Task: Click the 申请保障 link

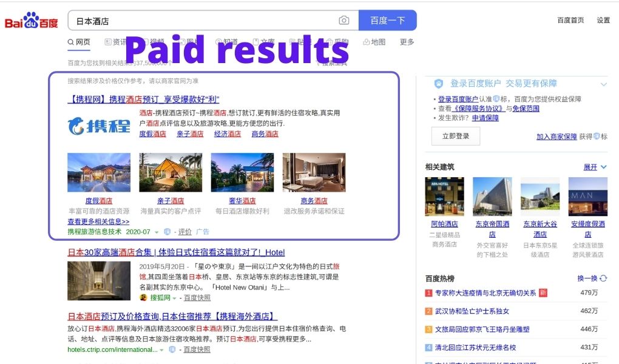Action: 485,118
